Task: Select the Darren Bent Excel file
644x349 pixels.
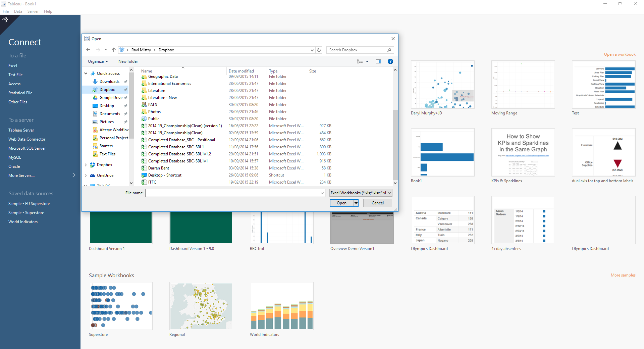Action: click(x=159, y=168)
